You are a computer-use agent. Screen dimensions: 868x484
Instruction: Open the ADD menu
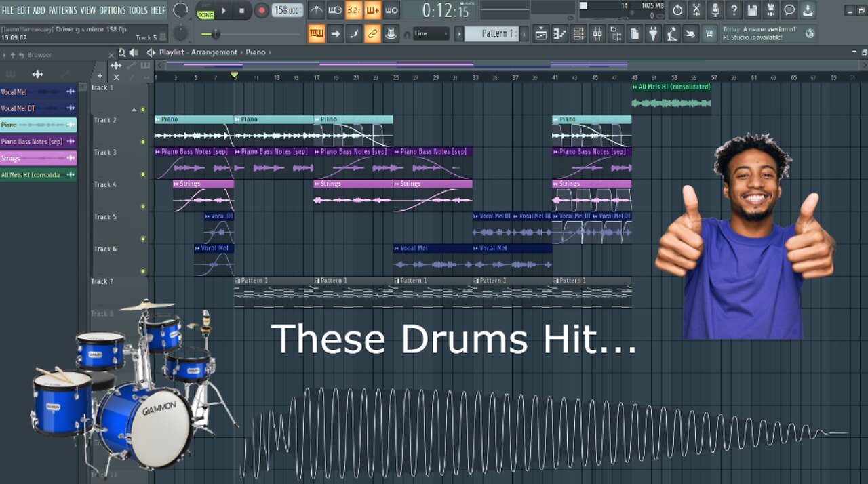(x=39, y=10)
